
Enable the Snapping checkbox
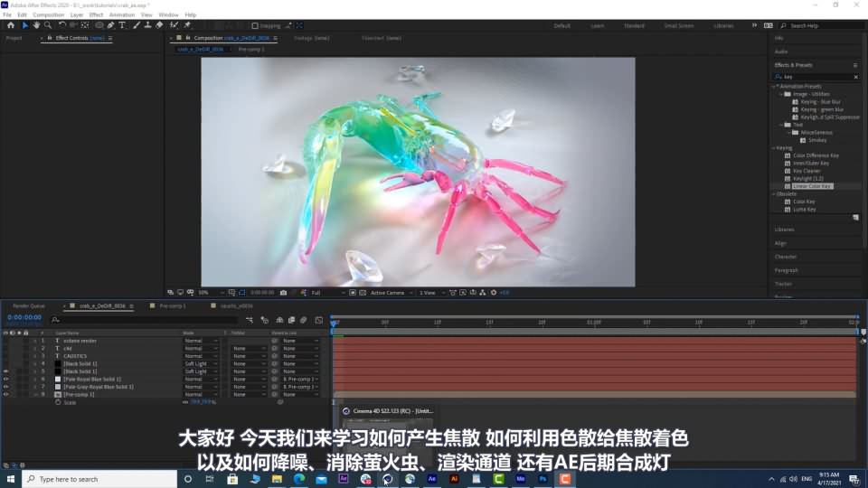[255, 25]
